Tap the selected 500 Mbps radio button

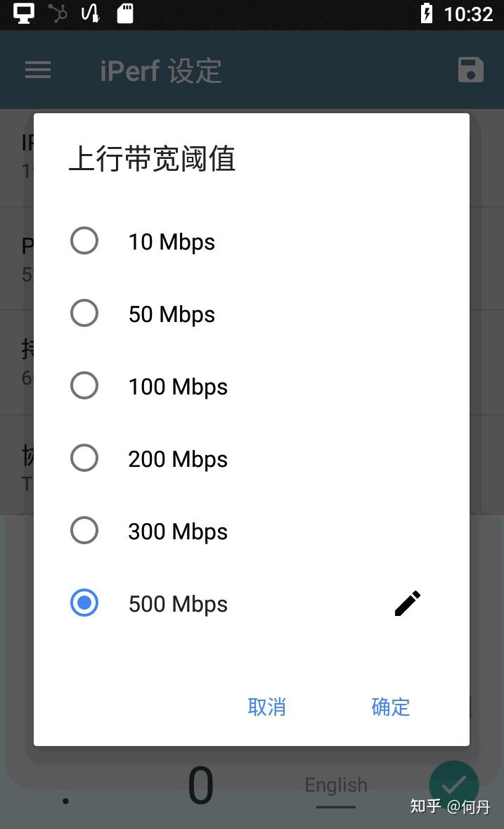coord(84,603)
